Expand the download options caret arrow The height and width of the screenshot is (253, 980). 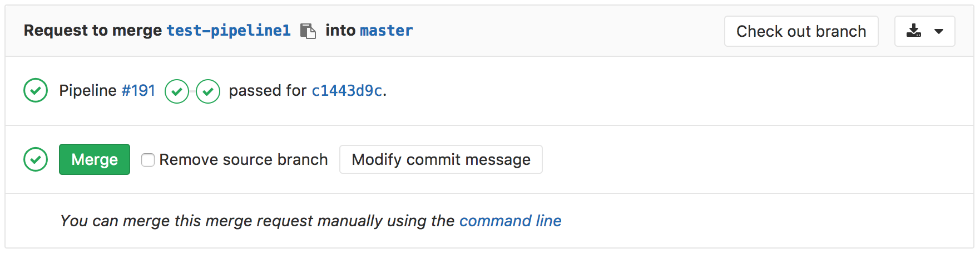tap(939, 31)
